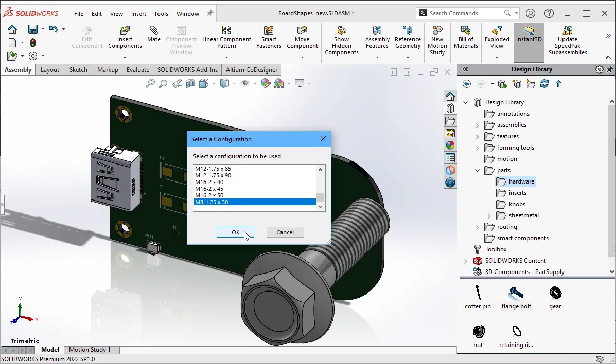Toggle Show Hidden Components
Screen dimensions: 616x364
(341, 31)
